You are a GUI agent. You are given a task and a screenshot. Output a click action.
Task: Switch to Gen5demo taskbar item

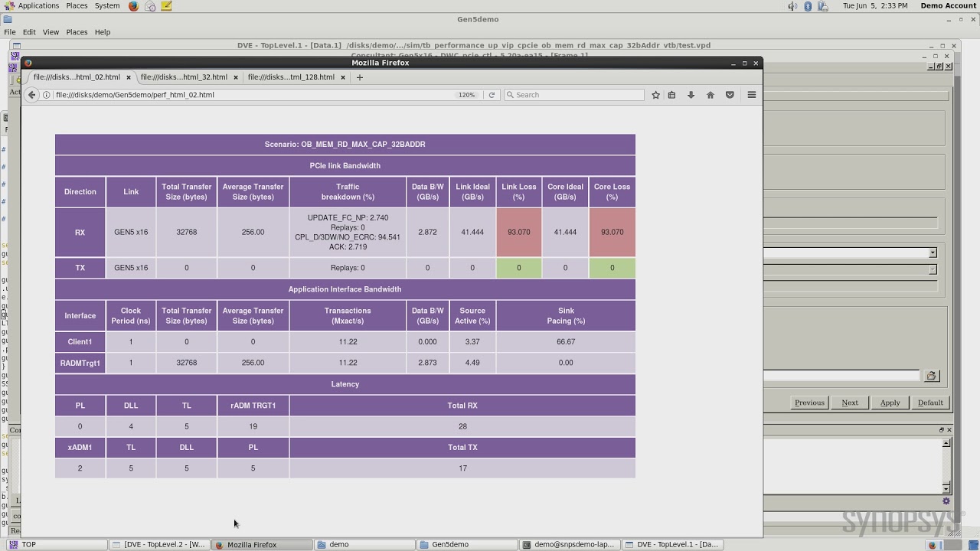tap(467, 545)
